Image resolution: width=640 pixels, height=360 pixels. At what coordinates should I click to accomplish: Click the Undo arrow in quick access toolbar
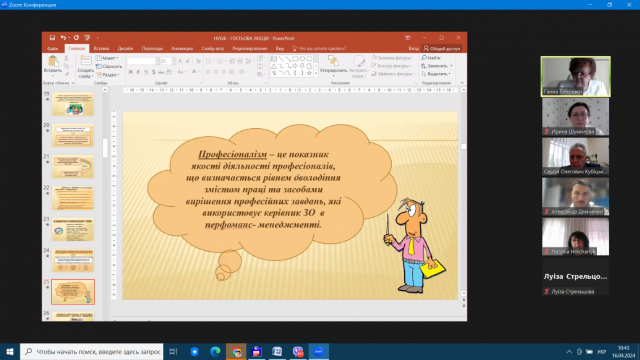pyautogui.click(x=63, y=38)
